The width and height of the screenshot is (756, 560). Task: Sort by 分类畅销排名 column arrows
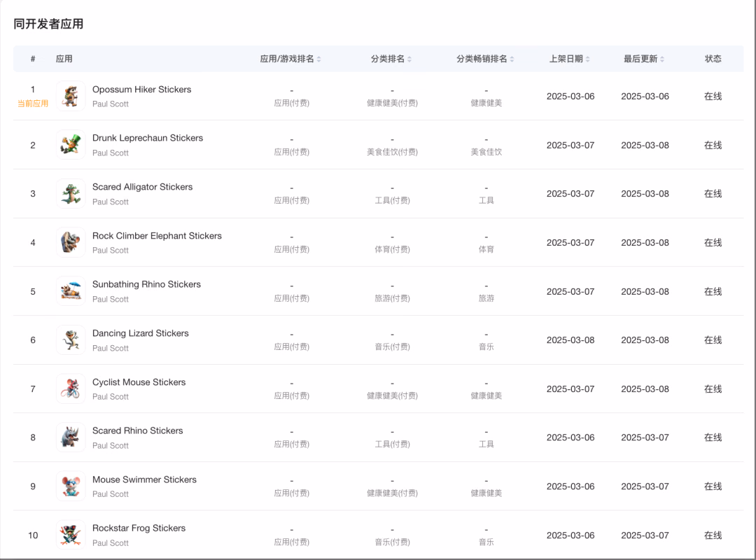tap(512, 59)
